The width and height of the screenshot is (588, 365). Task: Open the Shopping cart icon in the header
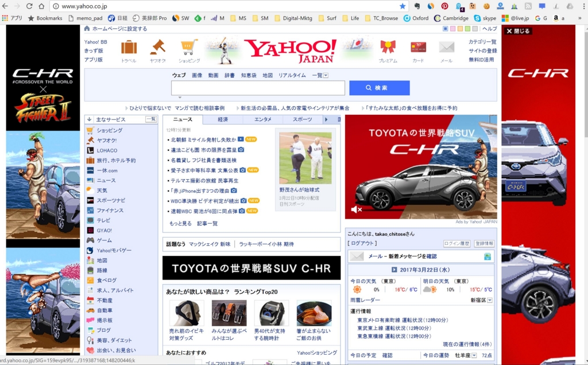[188, 48]
